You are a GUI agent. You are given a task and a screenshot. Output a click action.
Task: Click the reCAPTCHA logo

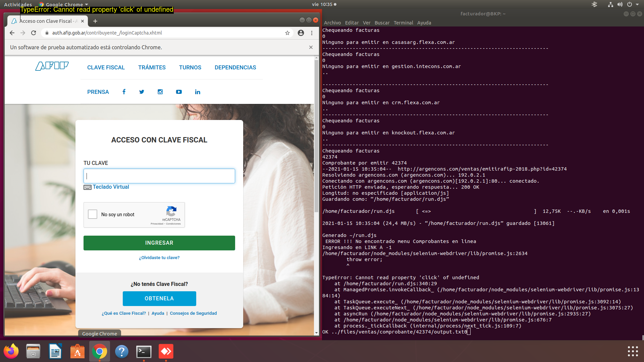point(171,211)
